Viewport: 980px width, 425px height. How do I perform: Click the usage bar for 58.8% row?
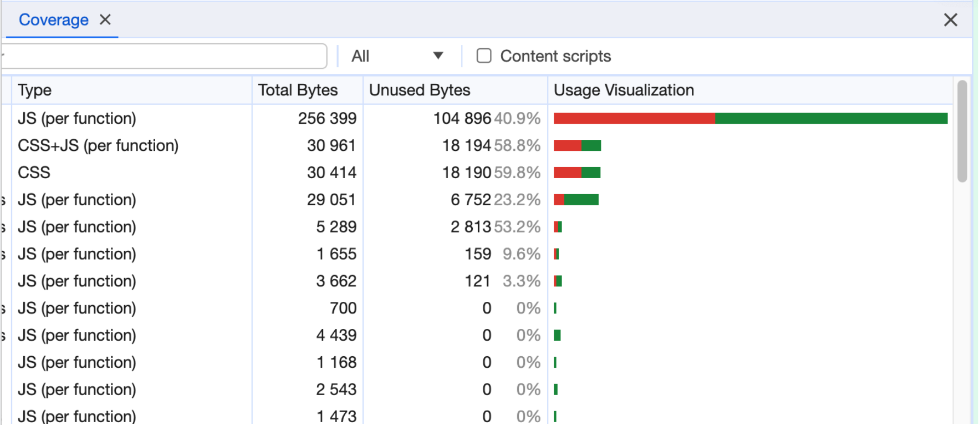pyautogui.click(x=577, y=145)
